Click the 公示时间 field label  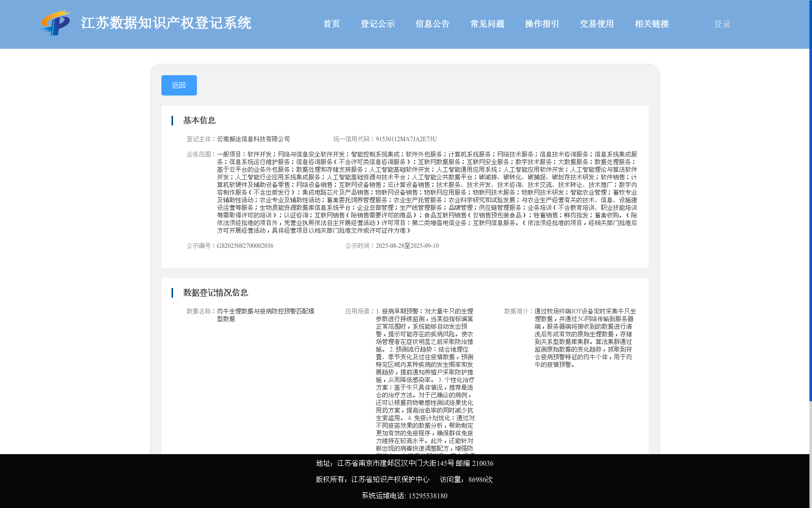click(360, 246)
